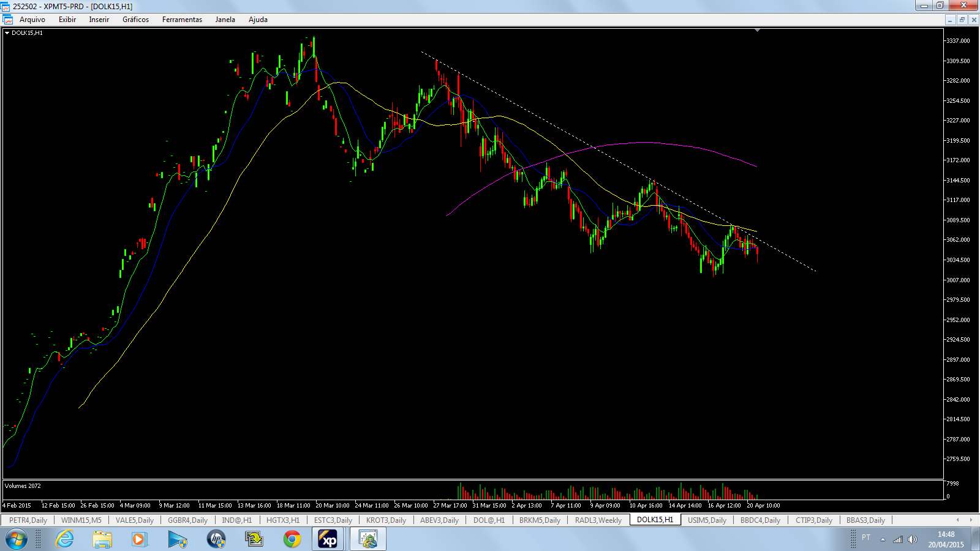Switch to the WINM15,M5 chart tab
980x551 pixels.
(81, 520)
